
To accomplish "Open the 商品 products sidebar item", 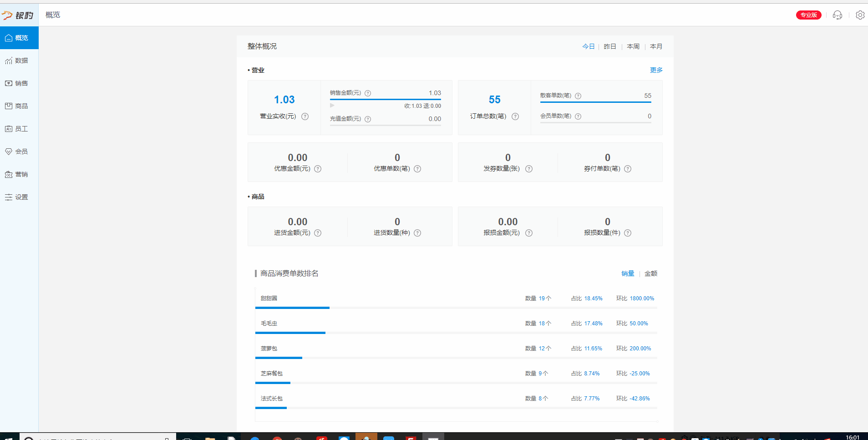I will (19, 106).
